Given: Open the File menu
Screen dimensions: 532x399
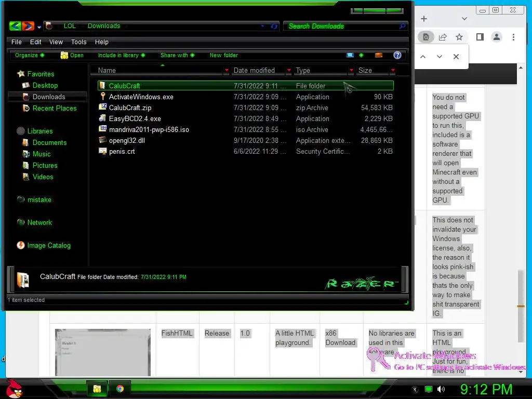Looking at the screenshot, I should coord(16,42).
